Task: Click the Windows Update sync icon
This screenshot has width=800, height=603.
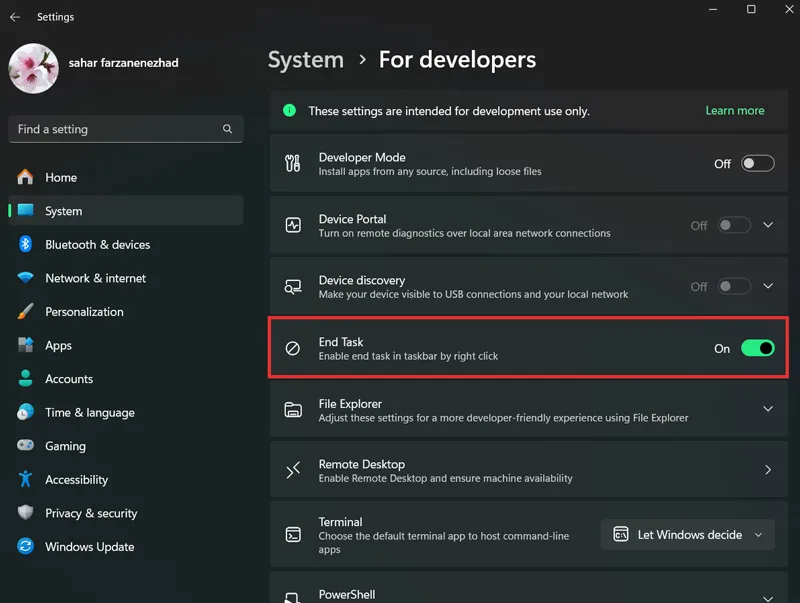Action: pyautogui.click(x=25, y=546)
